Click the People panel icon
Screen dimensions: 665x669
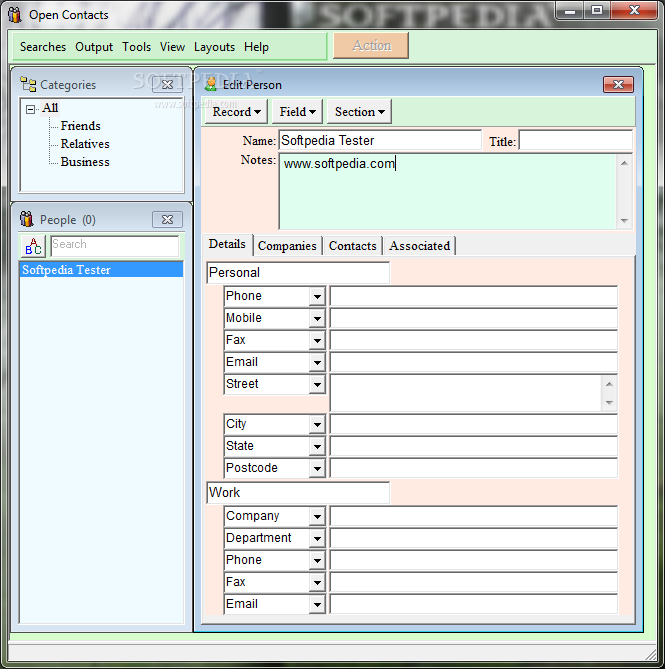(26, 219)
